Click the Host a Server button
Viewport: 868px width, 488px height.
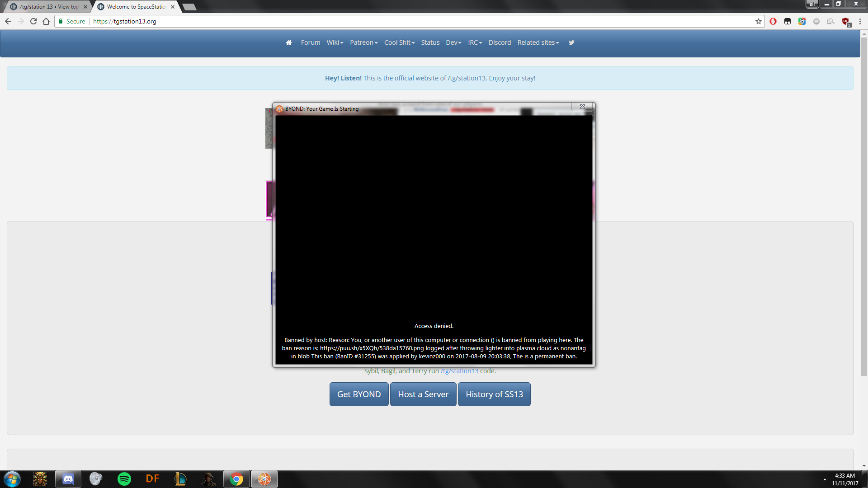point(423,394)
